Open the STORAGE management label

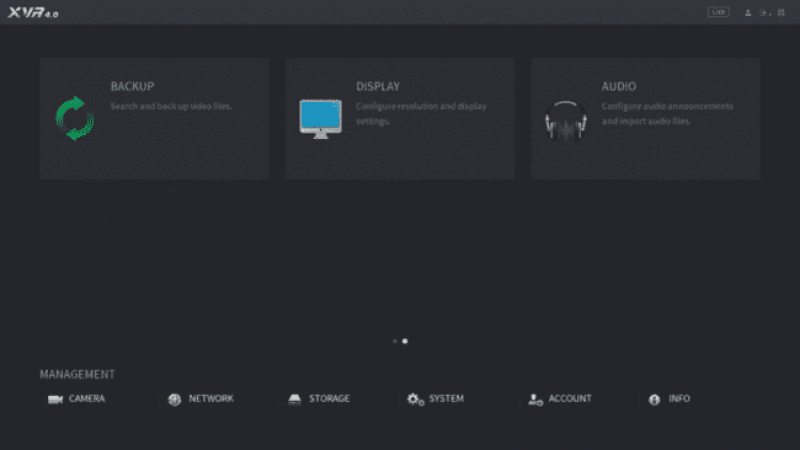[330, 398]
